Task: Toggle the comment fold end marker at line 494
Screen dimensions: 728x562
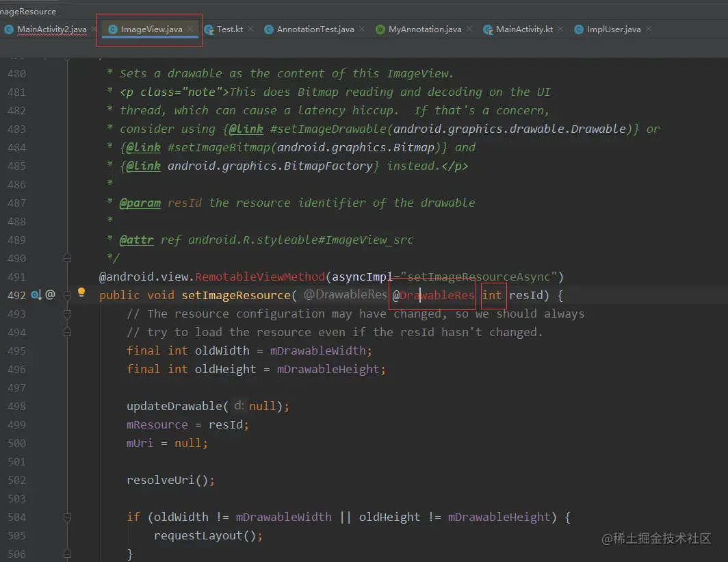Action: click(67, 331)
